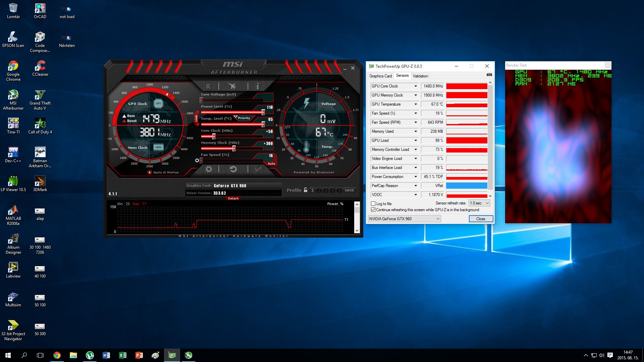
Task: Open the MSI Afterburner desktop shortcut
Action: click(x=13, y=100)
